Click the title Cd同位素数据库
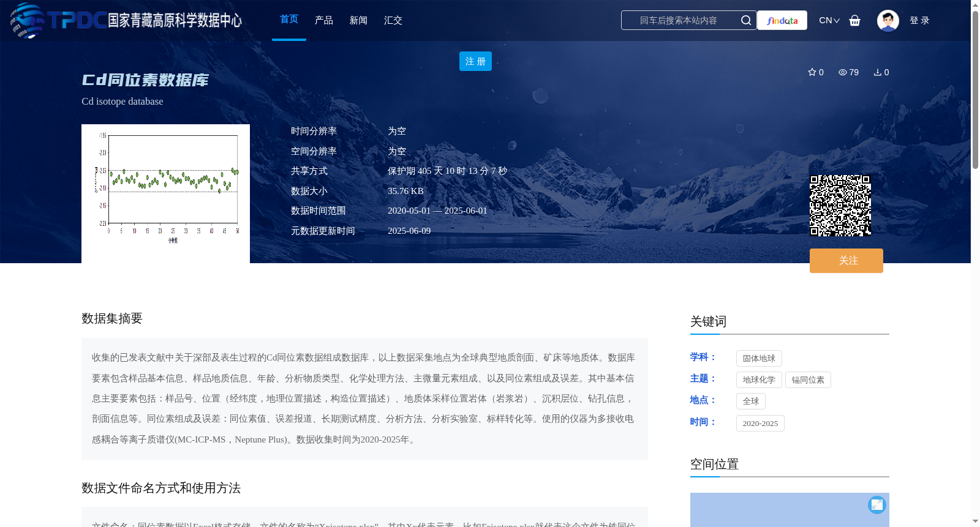 (x=145, y=80)
